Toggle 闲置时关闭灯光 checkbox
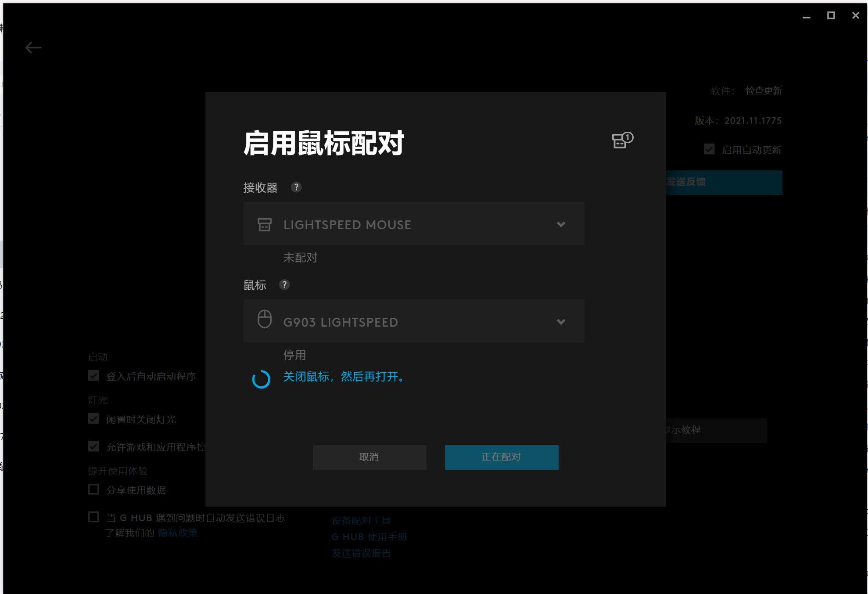868x594 pixels. coord(93,419)
